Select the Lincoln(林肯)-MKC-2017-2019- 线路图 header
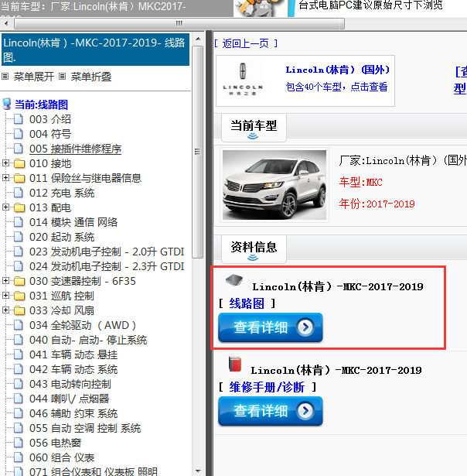Screen dimensions: 467x476 (x=96, y=50)
